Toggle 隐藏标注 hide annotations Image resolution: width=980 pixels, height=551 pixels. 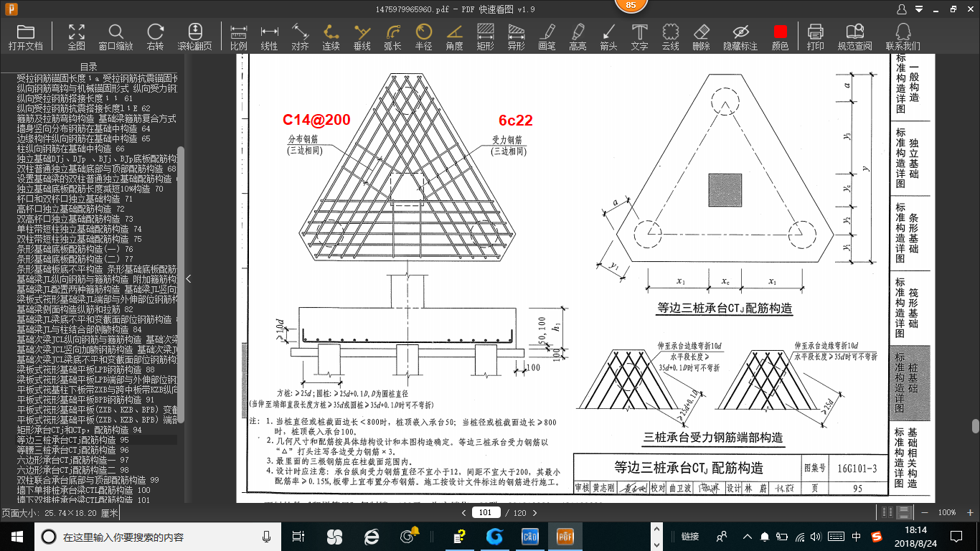(x=740, y=37)
